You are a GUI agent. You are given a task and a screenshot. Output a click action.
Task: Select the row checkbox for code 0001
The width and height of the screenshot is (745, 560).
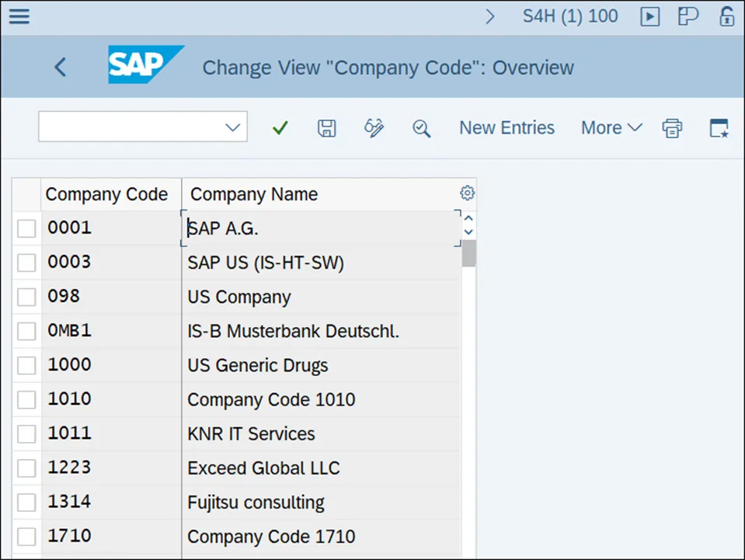pyautogui.click(x=27, y=228)
